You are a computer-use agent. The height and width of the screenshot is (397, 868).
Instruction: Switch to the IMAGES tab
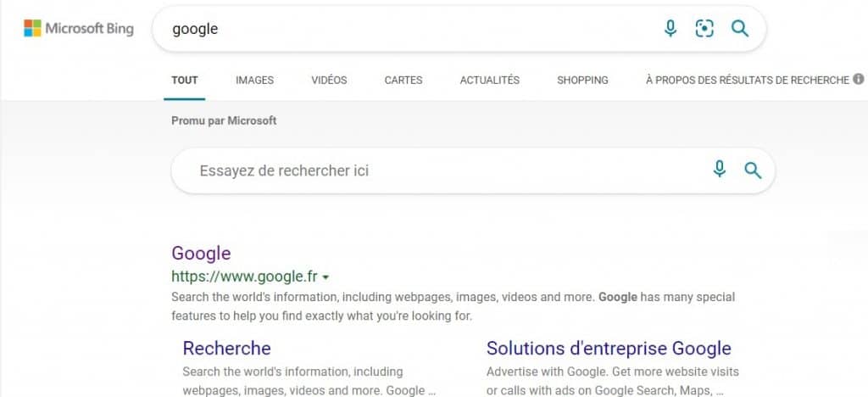[254, 81]
